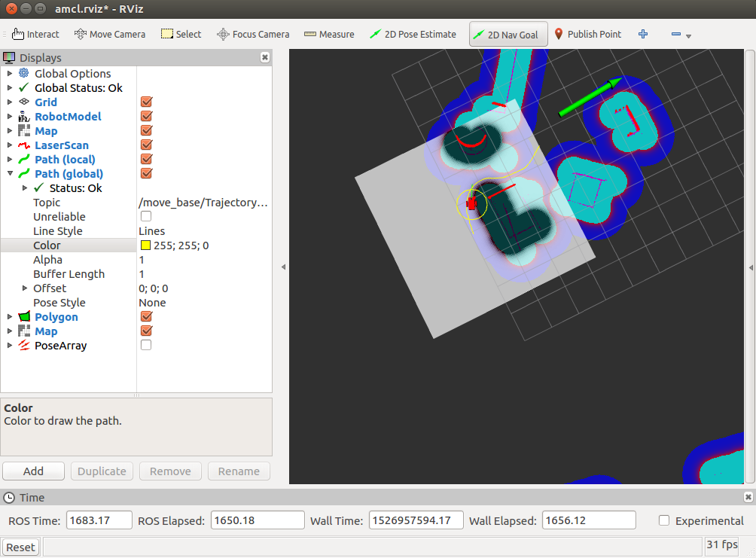Activate the Move Camera tool
Viewport: 756px width, 558px height.
(110, 34)
